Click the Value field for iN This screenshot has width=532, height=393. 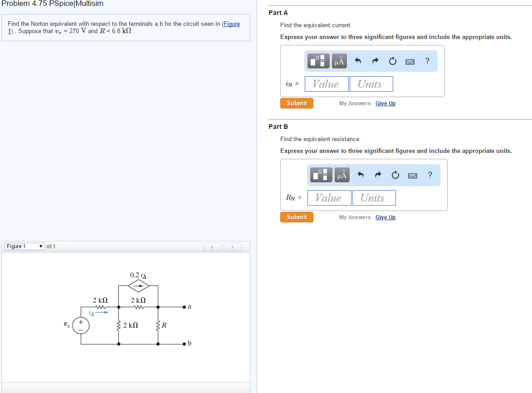[326, 84]
